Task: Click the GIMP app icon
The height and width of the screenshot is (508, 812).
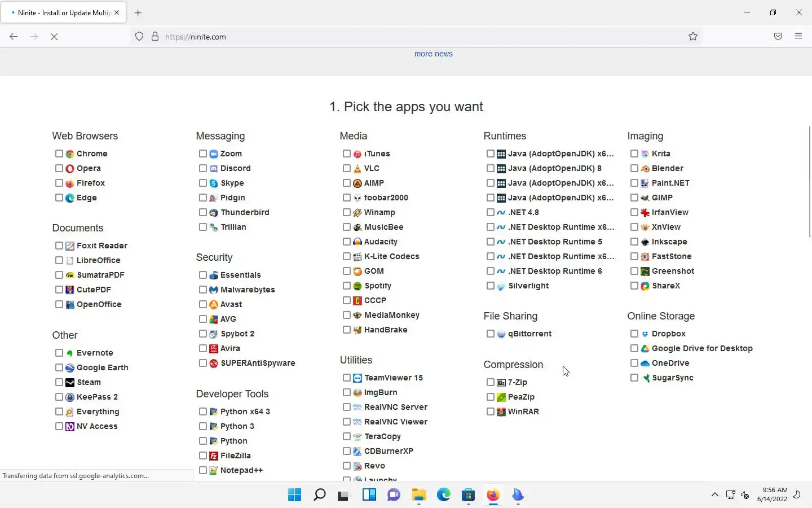Action: coord(645,198)
